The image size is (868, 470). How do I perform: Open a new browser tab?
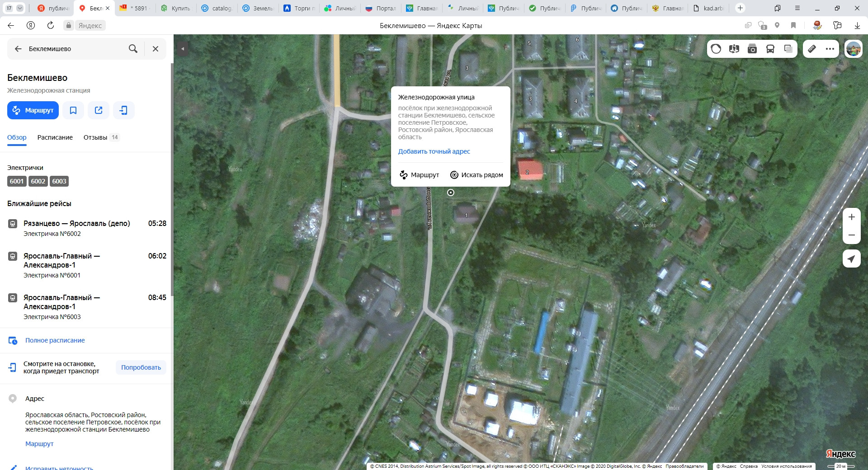tap(740, 8)
